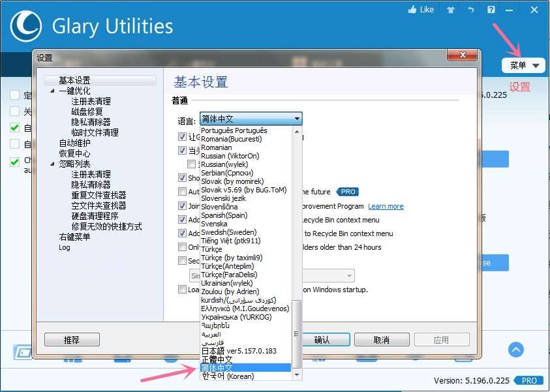Click the 取消 button
Image resolution: width=550 pixels, height=392 pixels.
click(x=382, y=340)
